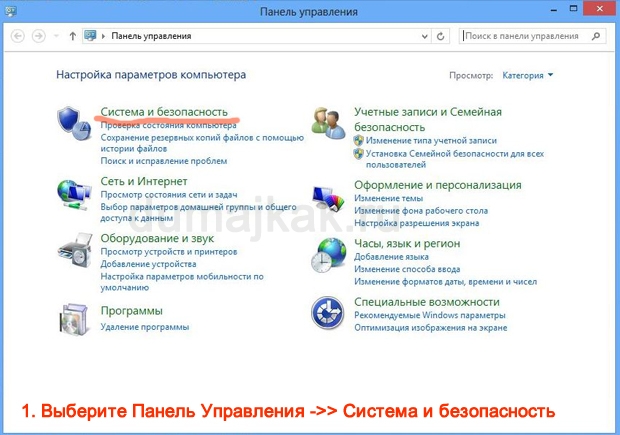Open Настройка параметров мобильности по умолчанию
The height and width of the screenshot is (435, 620).
[x=182, y=282]
